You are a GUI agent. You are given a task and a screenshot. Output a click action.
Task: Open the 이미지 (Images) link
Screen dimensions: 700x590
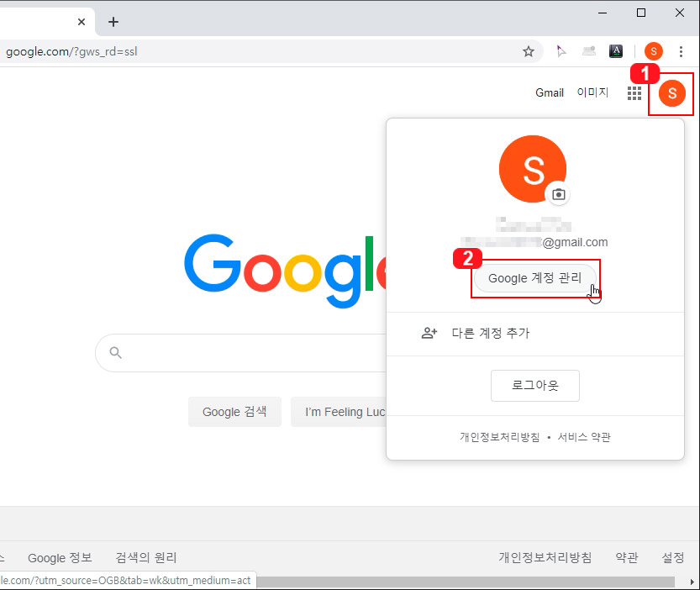[x=592, y=92]
